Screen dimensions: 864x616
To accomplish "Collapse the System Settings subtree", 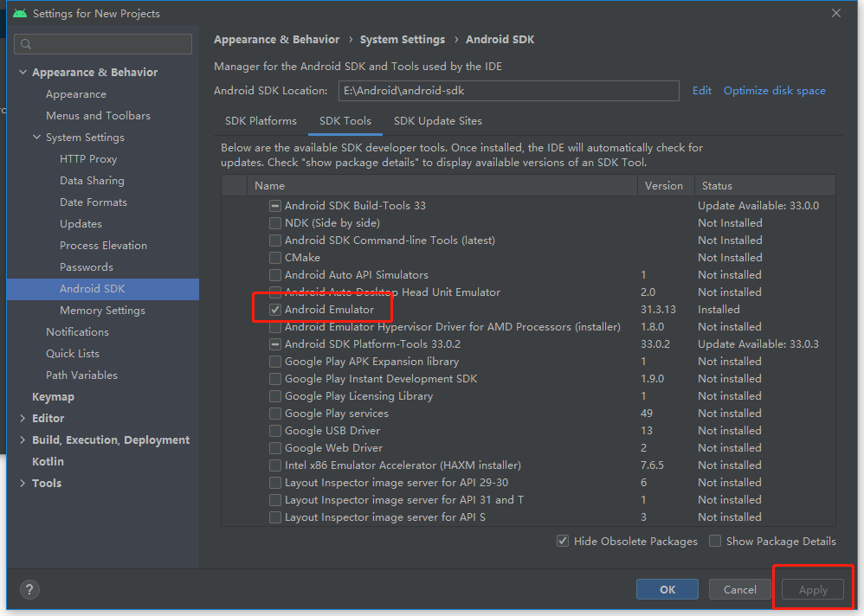I will pyautogui.click(x=36, y=137).
